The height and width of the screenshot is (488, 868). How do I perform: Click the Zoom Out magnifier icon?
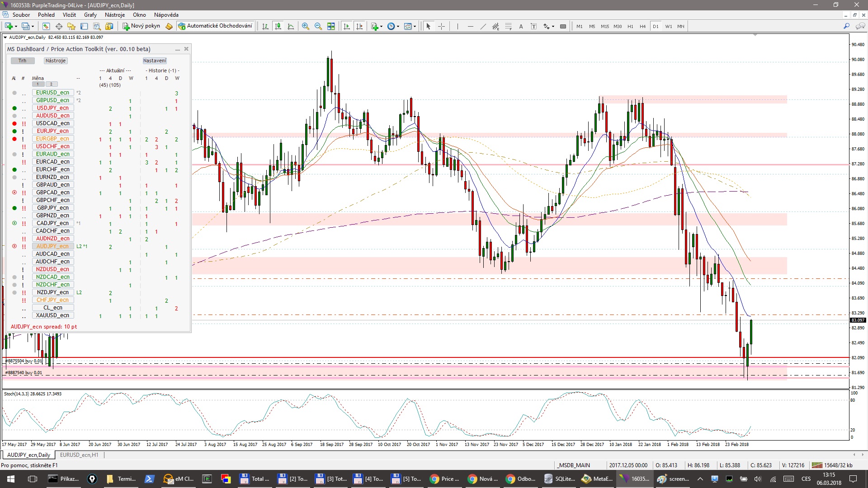318,26
